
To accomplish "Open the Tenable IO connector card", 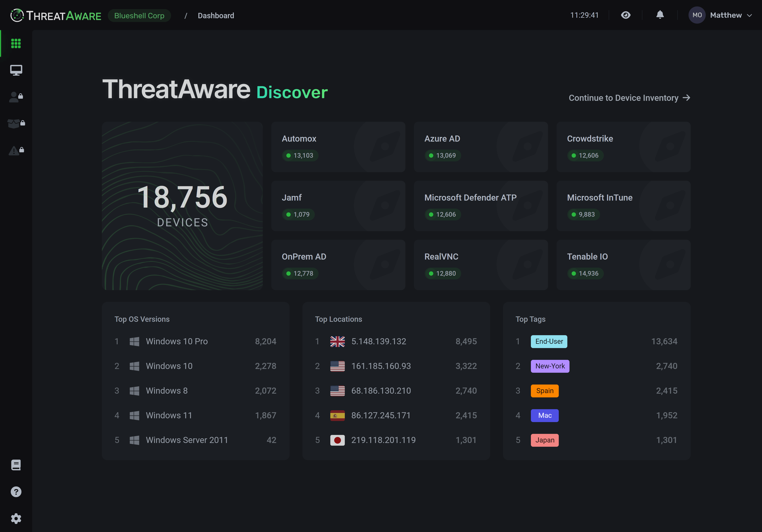I will pyautogui.click(x=623, y=265).
